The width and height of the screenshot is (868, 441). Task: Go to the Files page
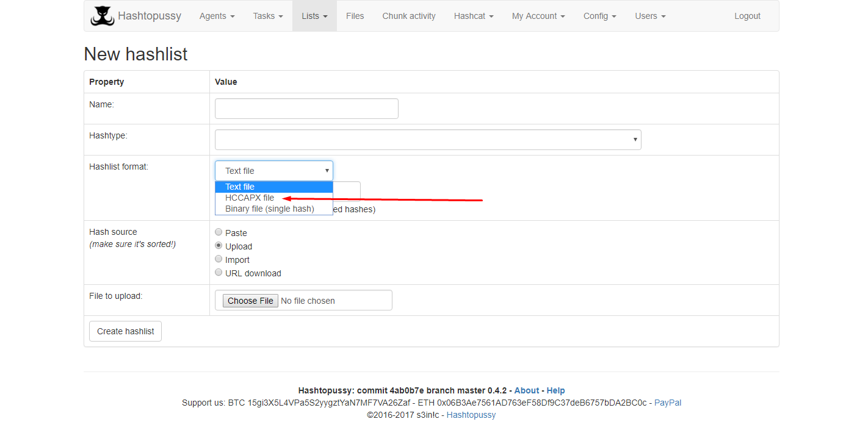(x=355, y=16)
